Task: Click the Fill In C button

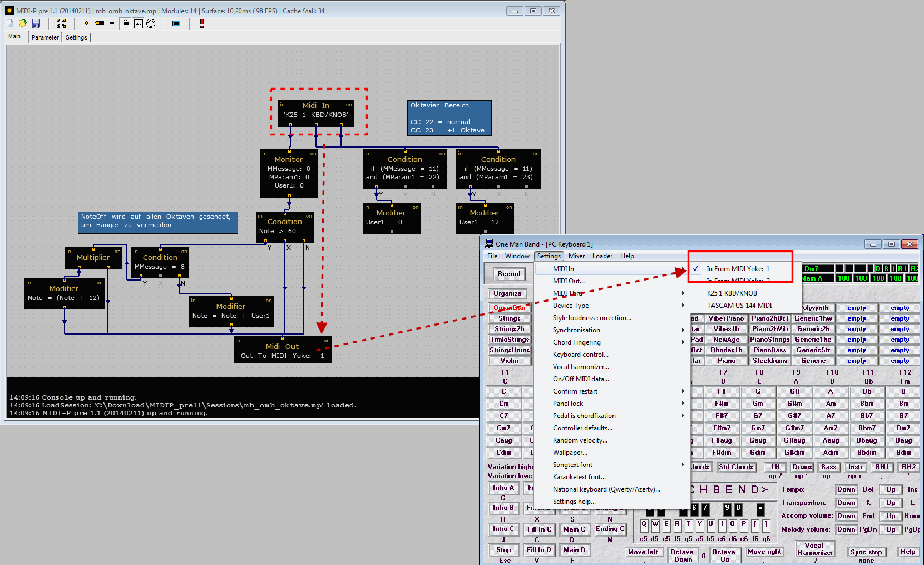Action: coord(539,529)
